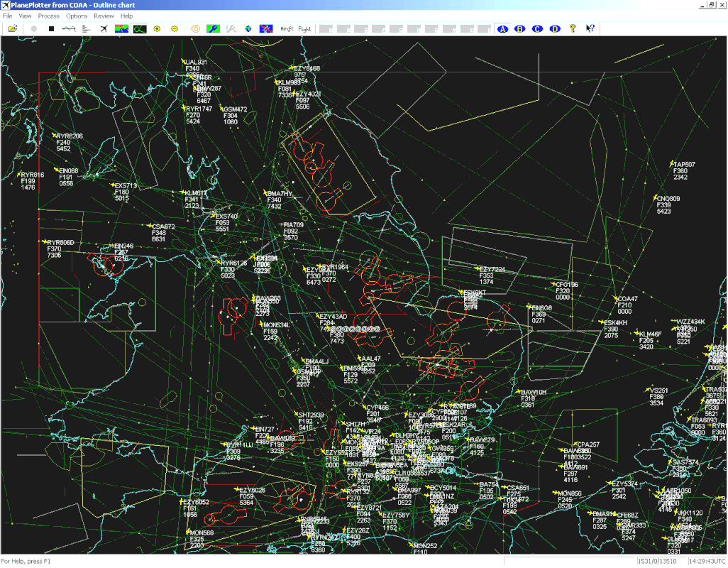Open the aircraft view airplane icon
Screen dimensions: 728x568
tap(104, 29)
